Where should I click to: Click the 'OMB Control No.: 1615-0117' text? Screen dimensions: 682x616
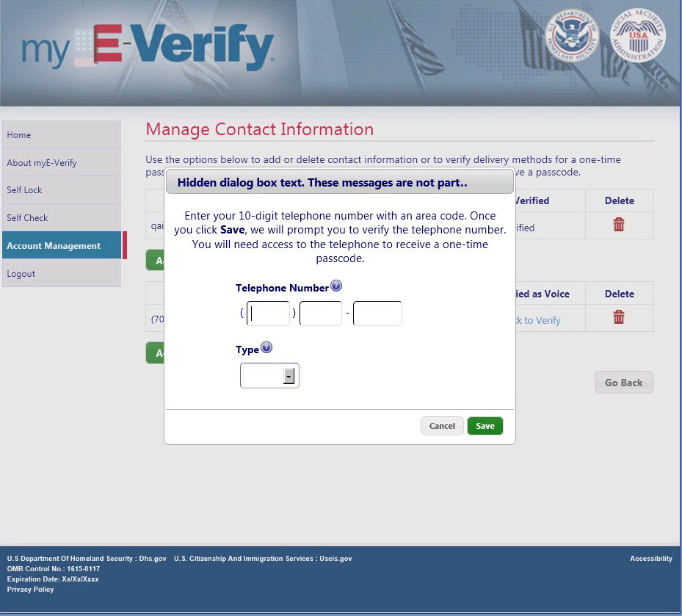54,568
